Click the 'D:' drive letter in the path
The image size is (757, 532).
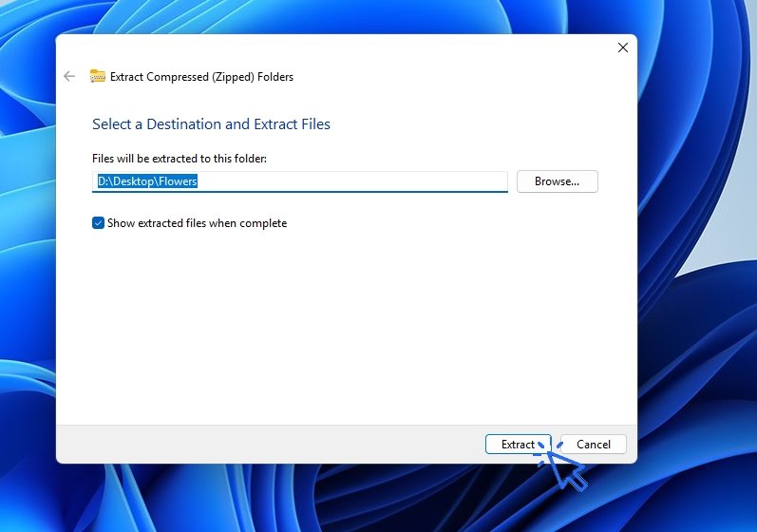click(x=104, y=181)
